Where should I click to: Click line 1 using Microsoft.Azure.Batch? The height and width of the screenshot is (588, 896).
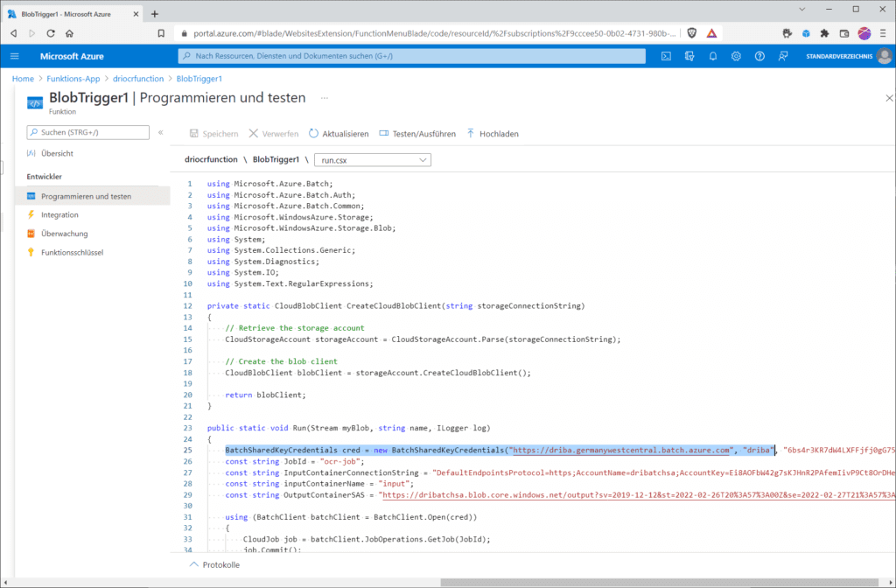point(269,184)
